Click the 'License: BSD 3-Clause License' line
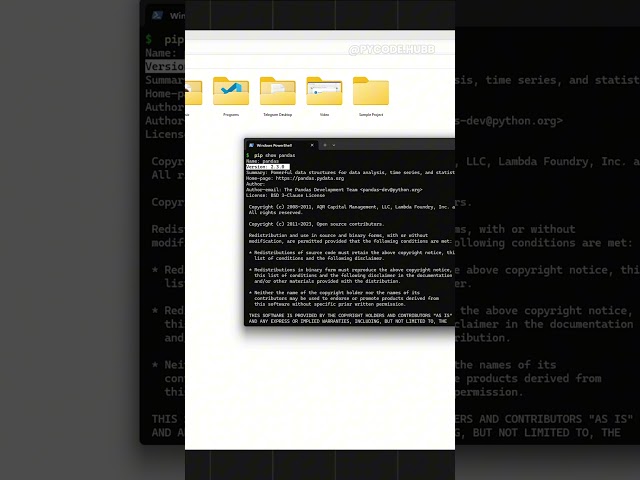This screenshot has width=640, height=480. (285, 196)
